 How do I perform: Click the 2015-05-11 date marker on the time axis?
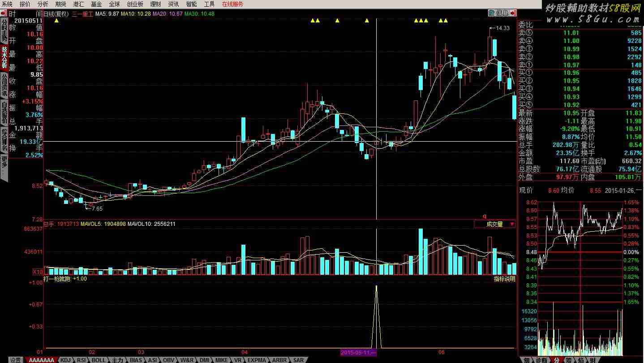pos(358,352)
